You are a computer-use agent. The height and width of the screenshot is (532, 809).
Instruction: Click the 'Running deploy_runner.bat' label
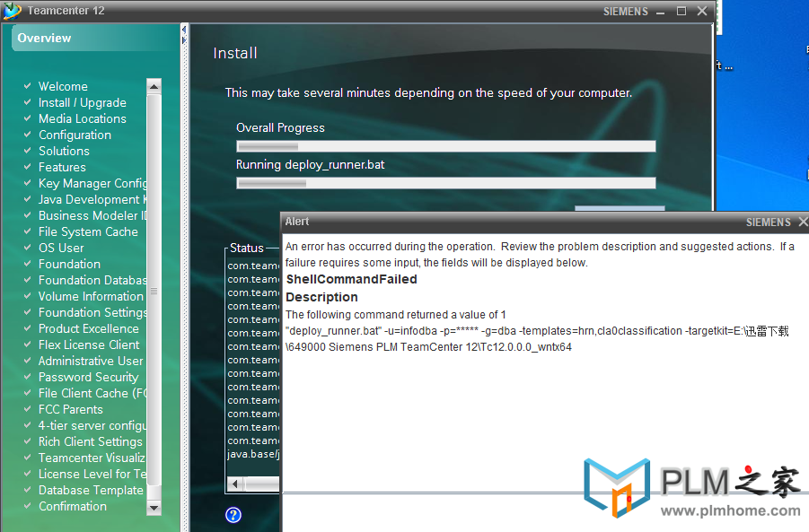310,165
